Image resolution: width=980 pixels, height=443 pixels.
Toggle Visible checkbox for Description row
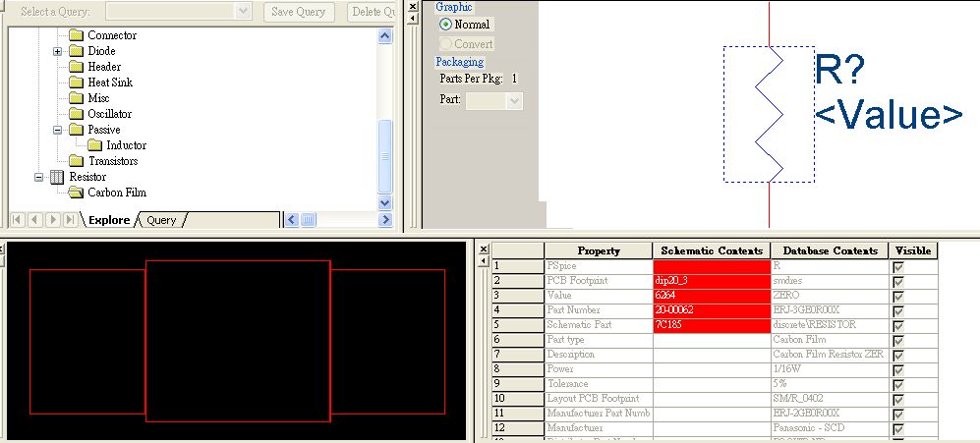(x=898, y=356)
